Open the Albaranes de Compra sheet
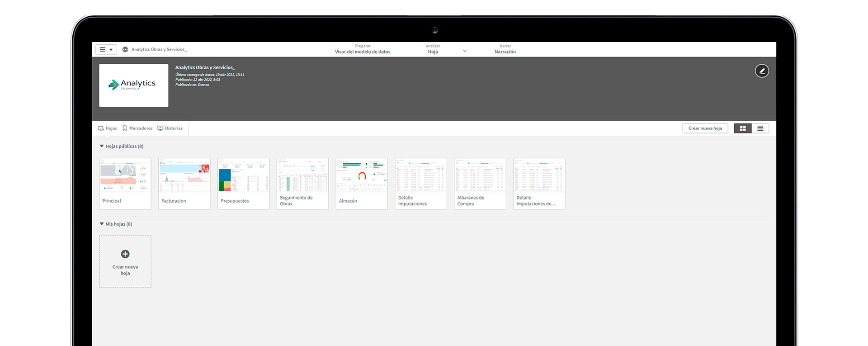The height and width of the screenshot is (346, 868). click(x=480, y=183)
